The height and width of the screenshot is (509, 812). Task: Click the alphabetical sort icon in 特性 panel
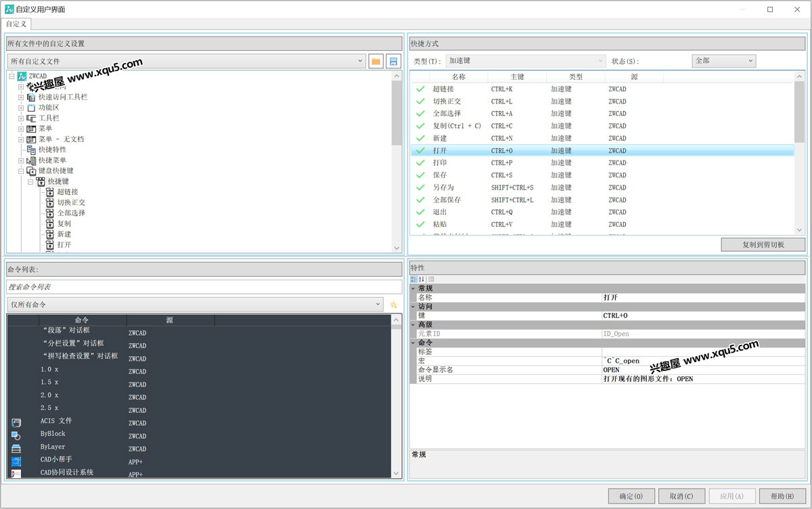coord(422,279)
